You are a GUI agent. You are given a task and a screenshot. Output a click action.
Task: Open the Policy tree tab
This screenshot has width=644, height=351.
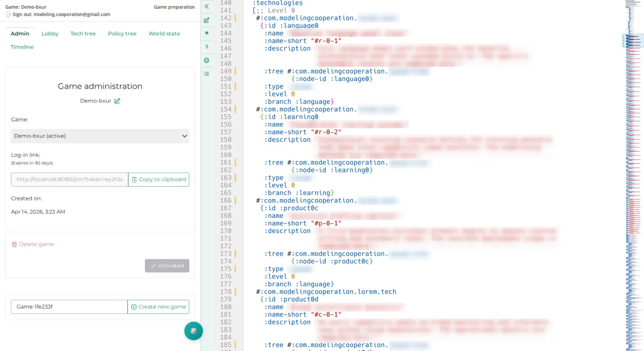[x=121, y=33]
